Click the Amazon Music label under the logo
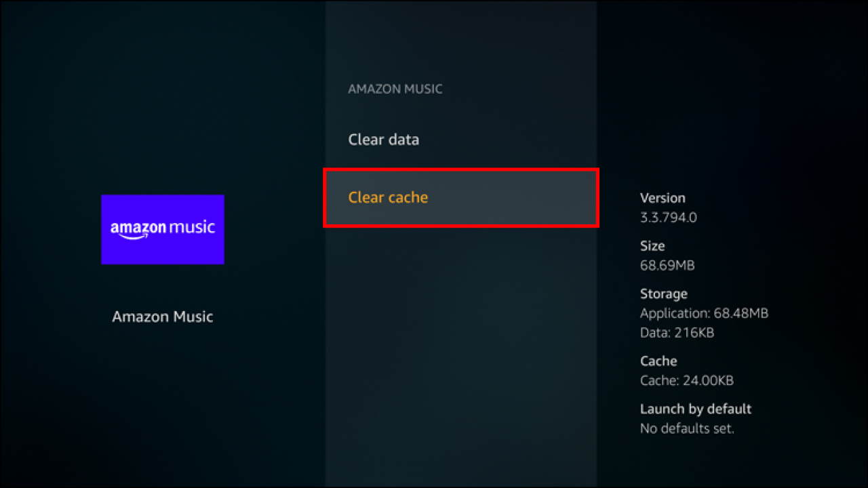Screen dimensions: 868x488 [x=163, y=316]
